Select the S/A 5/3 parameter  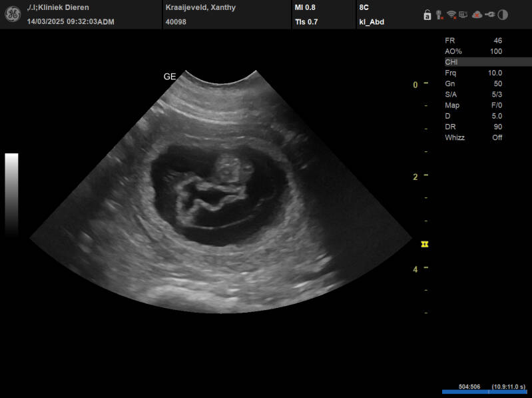tap(473, 95)
